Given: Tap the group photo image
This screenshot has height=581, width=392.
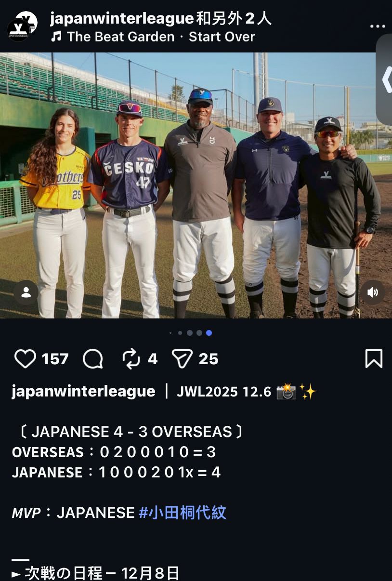Looking at the screenshot, I should tap(196, 185).
